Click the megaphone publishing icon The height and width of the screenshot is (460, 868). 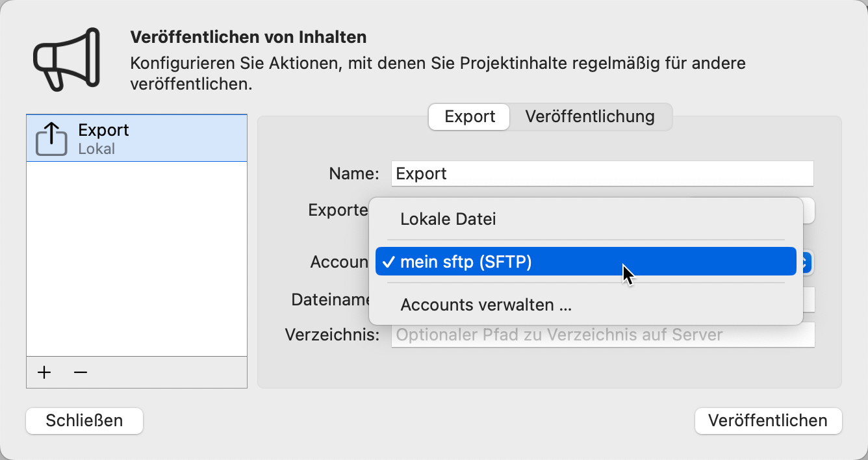click(65, 57)
